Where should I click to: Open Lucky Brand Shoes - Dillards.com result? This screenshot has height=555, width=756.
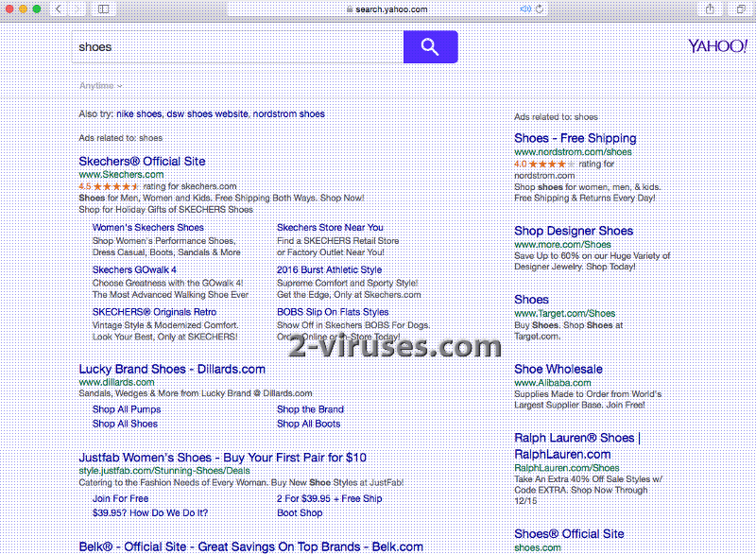click(x=172, y=369)
